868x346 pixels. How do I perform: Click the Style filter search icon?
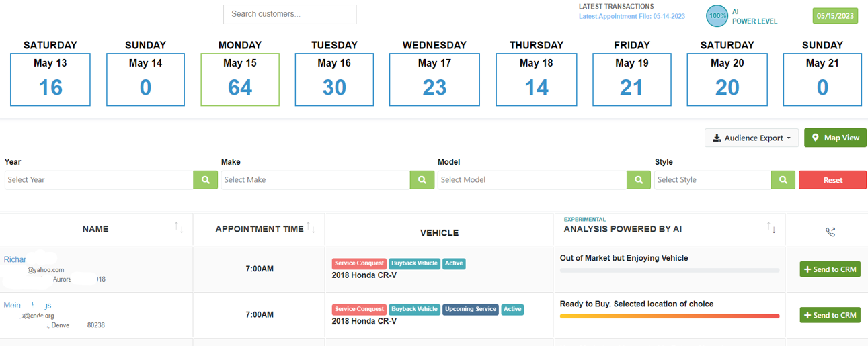pyautogui.click(x=783, y=180)
